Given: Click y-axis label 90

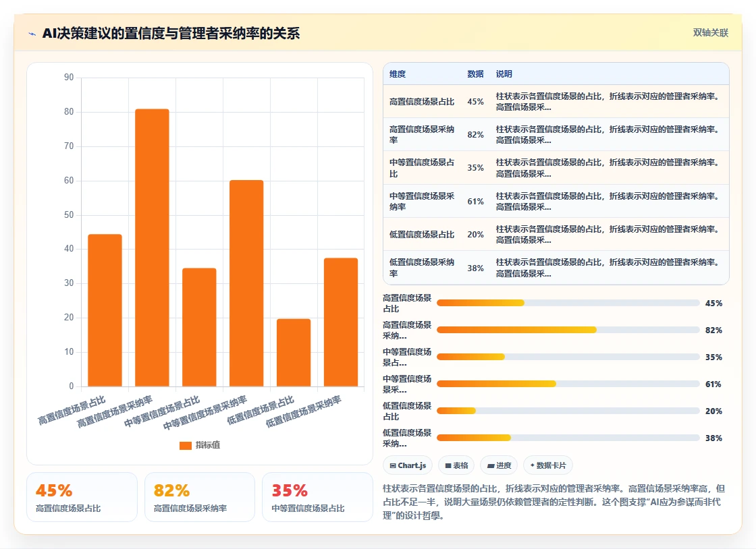Looking at the screenshot, I should [69, 77].
